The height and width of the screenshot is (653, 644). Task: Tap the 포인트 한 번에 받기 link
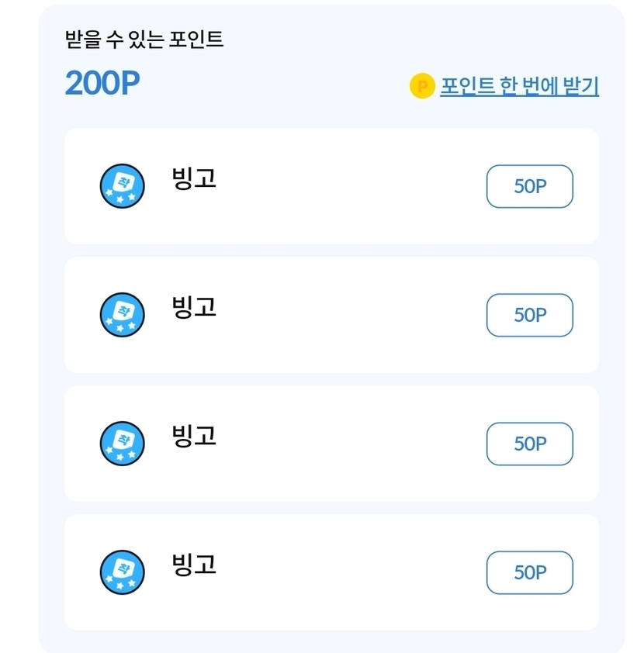click(x=519, y=86)
